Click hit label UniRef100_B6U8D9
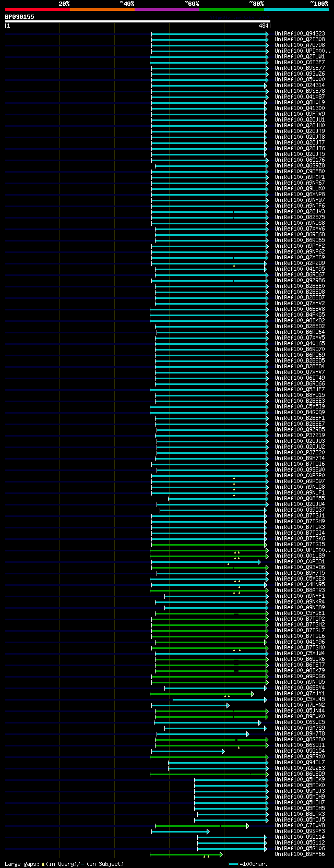 point(300,774)
